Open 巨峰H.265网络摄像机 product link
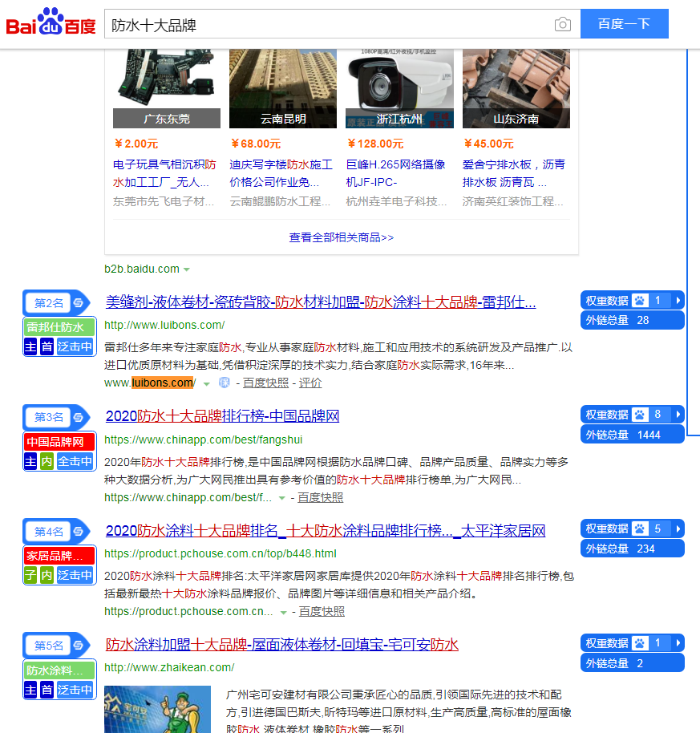 (x=396, y=173)
